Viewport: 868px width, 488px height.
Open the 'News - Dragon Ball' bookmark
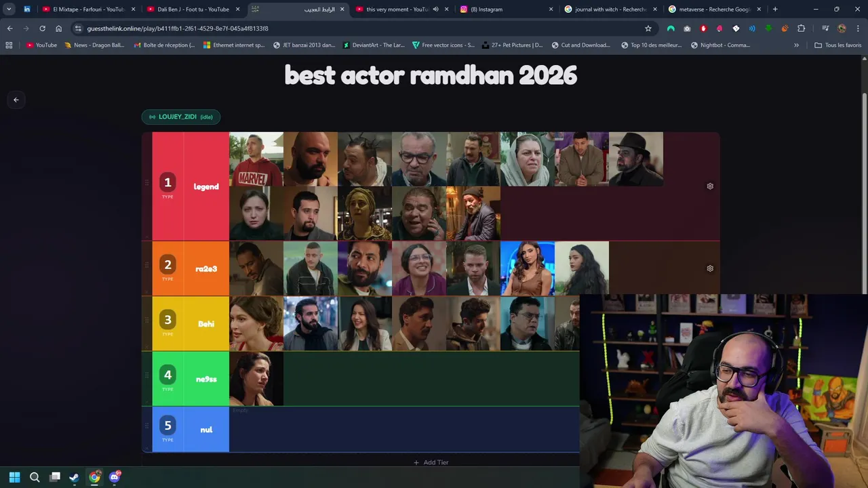94,45
